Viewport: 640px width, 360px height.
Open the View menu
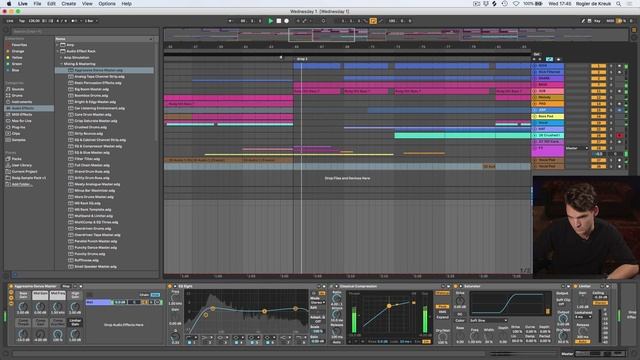click(87, 4)
